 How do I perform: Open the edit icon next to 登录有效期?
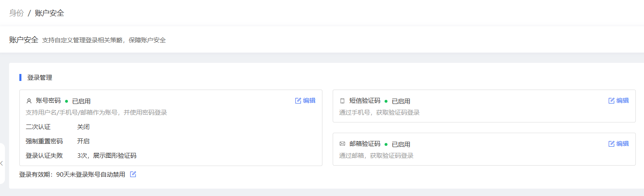click(x=133, y=174)
